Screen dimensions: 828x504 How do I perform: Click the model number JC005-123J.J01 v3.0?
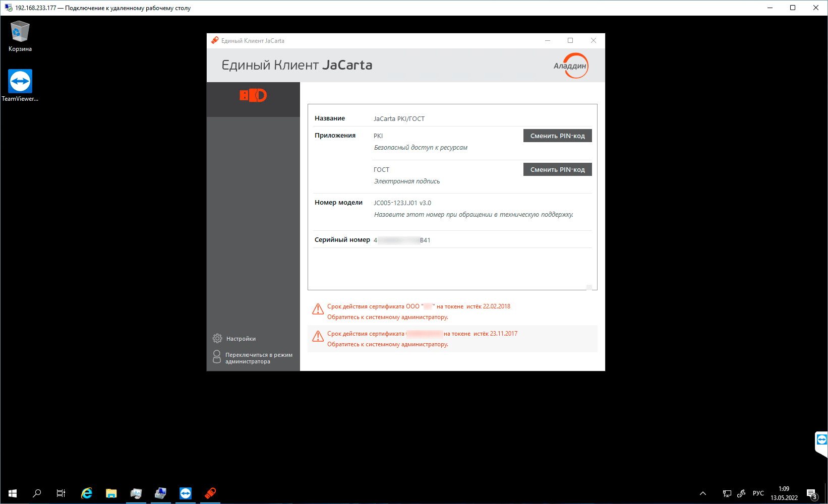point(402,203)
